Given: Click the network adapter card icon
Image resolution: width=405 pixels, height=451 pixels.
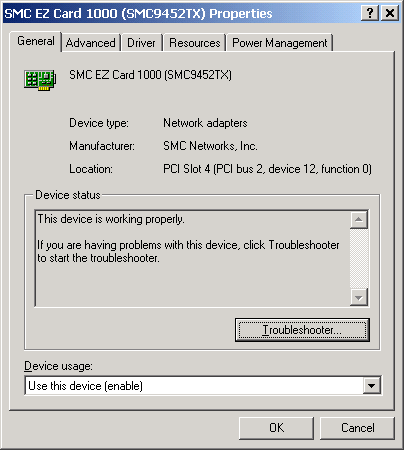Looking at the screenshot, I should [x=40, y=80].
